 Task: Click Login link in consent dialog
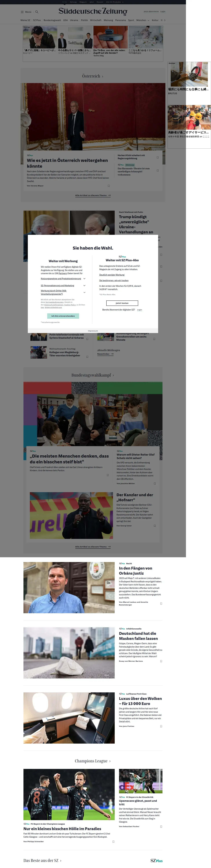click(140, 310)
